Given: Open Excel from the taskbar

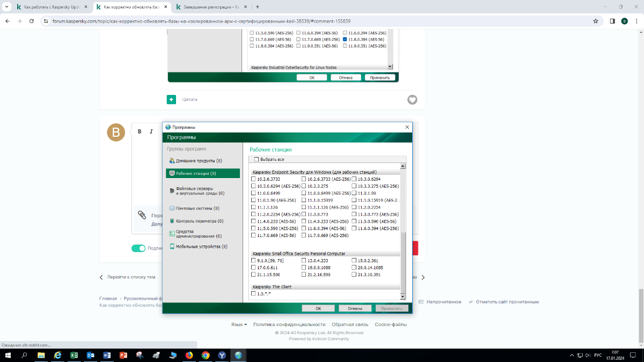Looking at the screenshot, I should point(74,355).
